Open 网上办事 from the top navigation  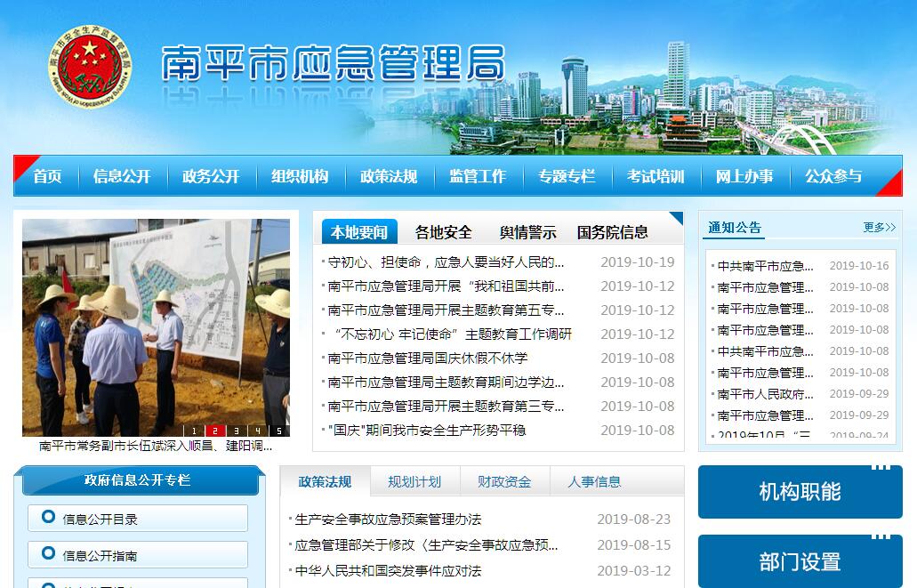click(744, 176)
